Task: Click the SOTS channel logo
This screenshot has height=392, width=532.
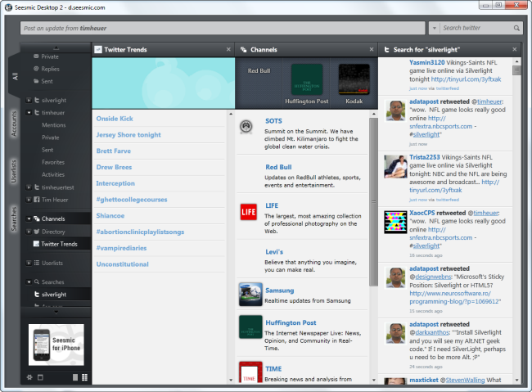Action: [246, 127]
